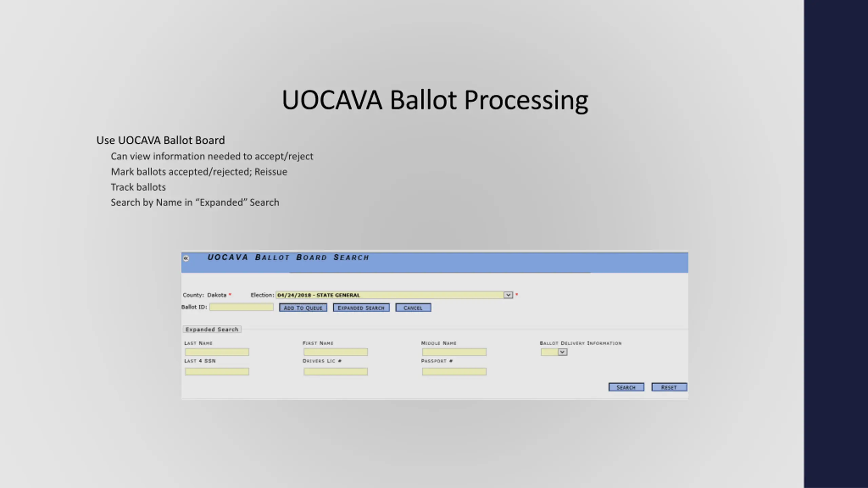Image resolution: width=868 pixels, height=488 pixels.
Task: Open the Election dropdown showing State General
Action: [394, 295]
